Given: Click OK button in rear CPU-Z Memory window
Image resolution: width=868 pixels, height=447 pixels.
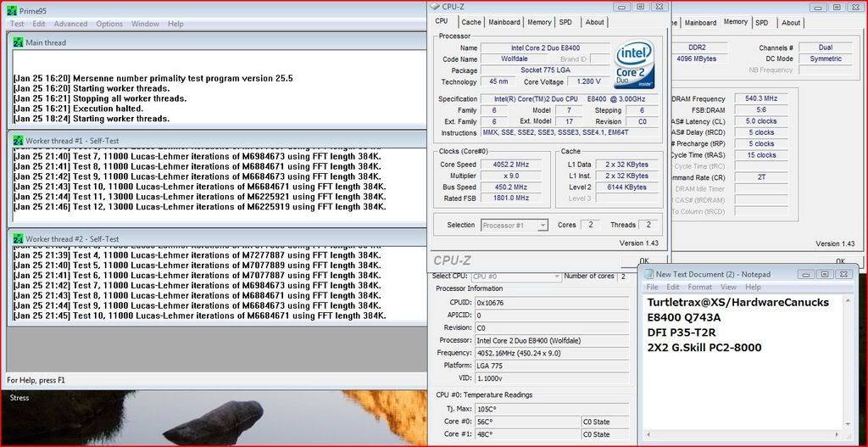Looking at the screenshot, I should point(840,261).
